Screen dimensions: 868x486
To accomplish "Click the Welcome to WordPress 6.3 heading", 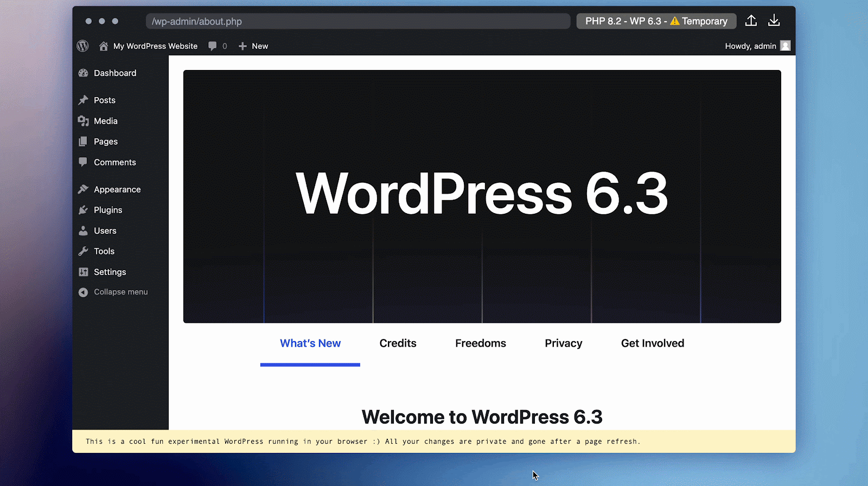I will pos(482,417).
